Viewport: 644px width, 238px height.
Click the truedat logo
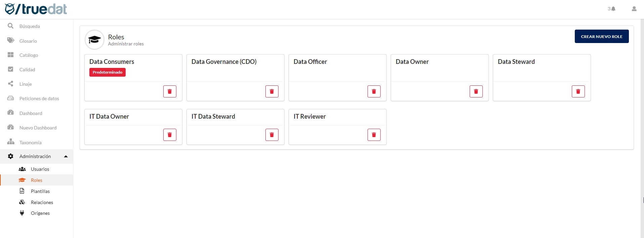pyautogui.click(x=36, y=9)
